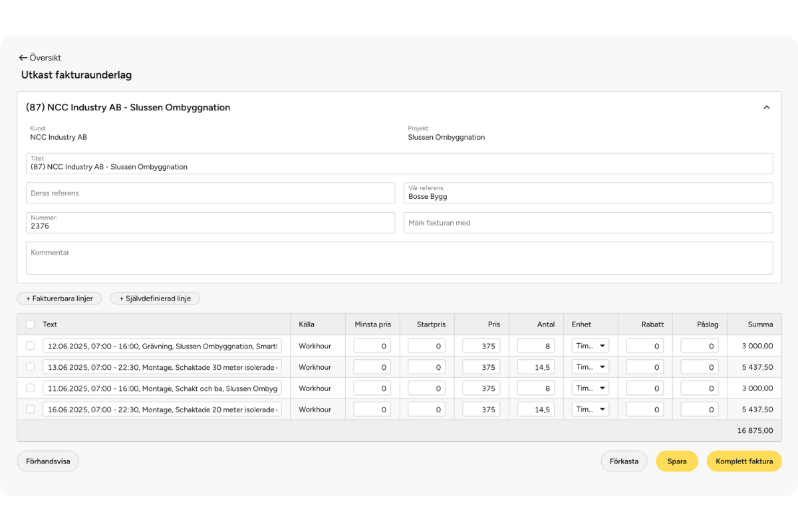Edit Pris in the 11.06.2025 row
798x532 pixels.
pyautogui.click(x=481, y=388)
